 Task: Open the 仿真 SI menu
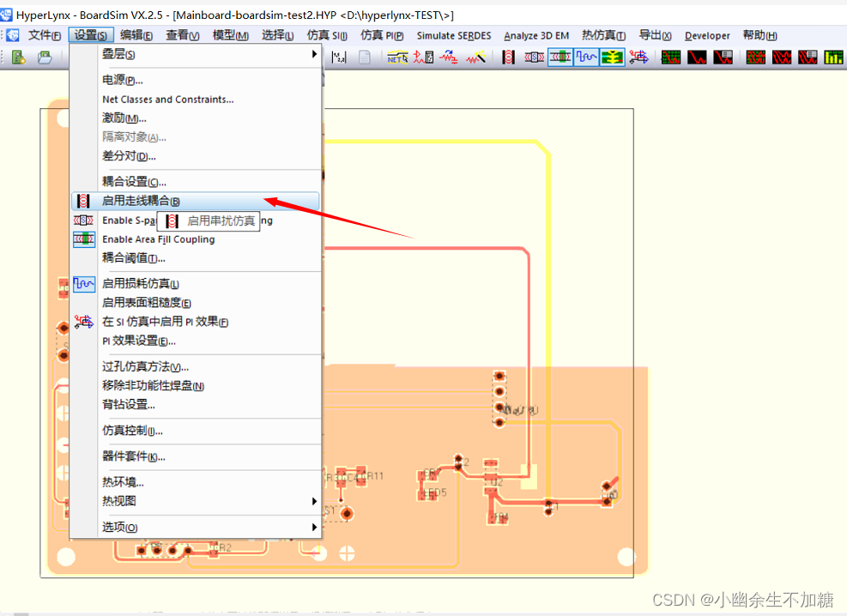327,36
